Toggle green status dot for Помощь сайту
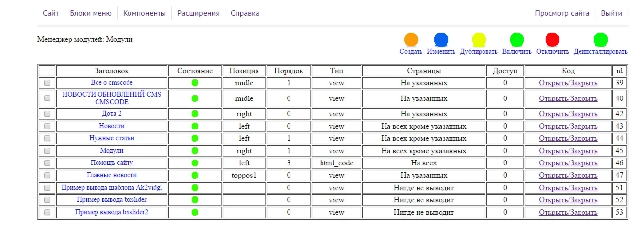The height and width of the screenshot is (226, 644). point(195,163)
